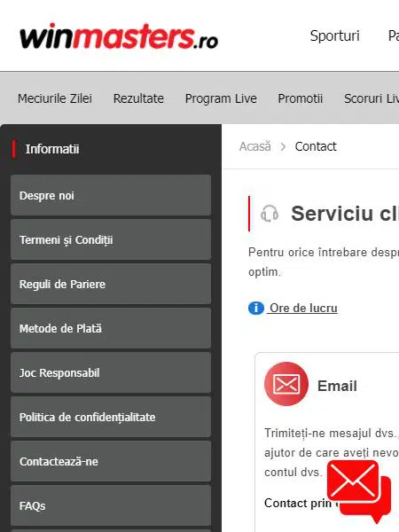The width and height of the screenshot is (399, 532).
Task: Click the Contact breadcrumb
Action: [316, 146]
